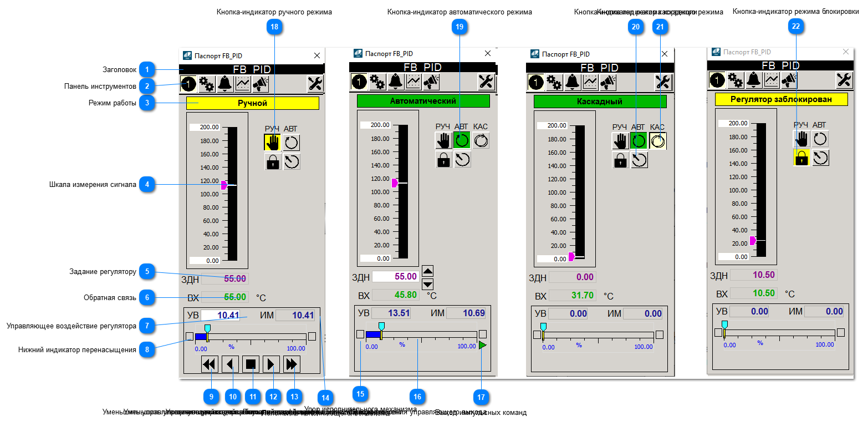Select main tab 1 in the Каскадный window
This screenshot has height=426, width=868.
click(x=536, y=82)
